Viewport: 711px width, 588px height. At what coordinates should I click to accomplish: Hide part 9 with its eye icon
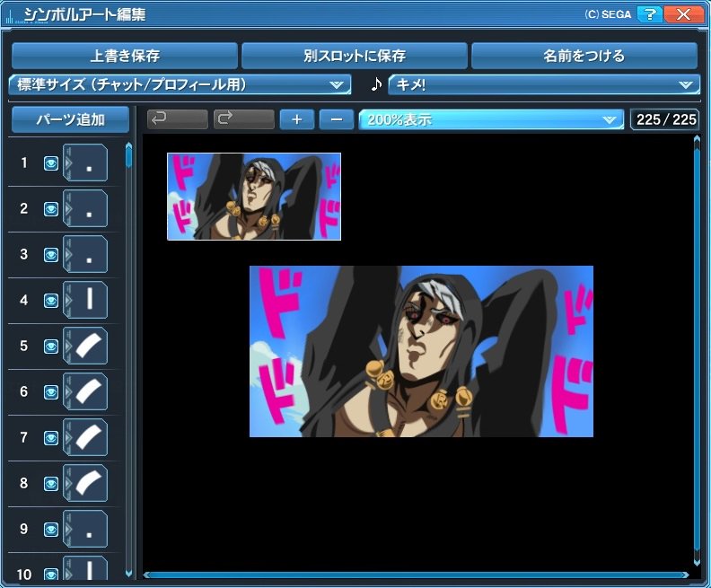pos(51,530)
